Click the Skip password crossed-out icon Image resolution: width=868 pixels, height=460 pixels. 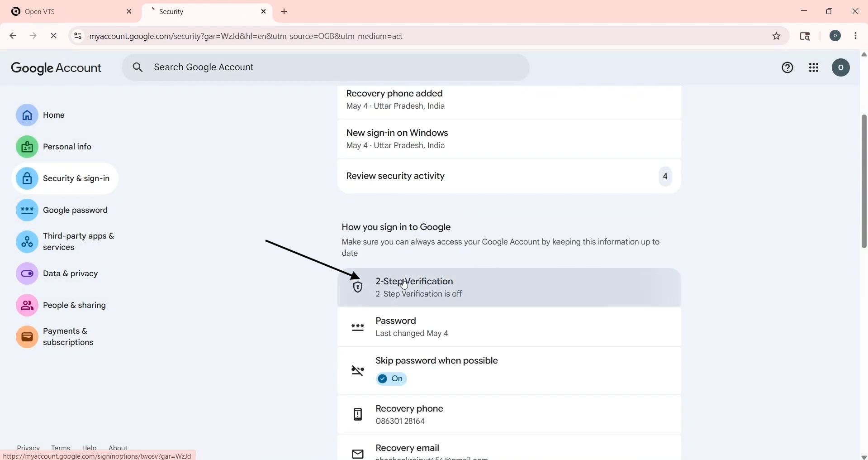358,371
